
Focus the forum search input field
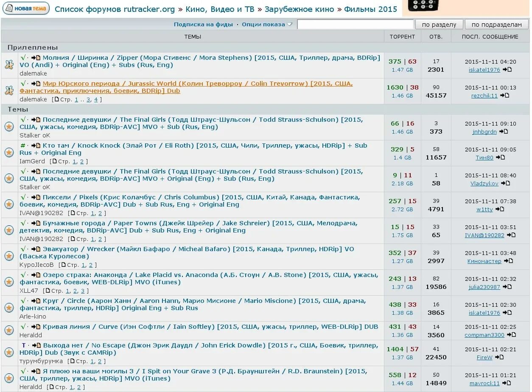tap(355, 24)
